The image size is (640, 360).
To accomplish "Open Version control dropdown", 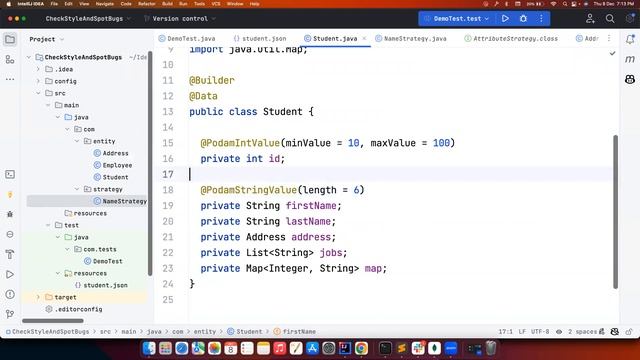I will [180, 19].
